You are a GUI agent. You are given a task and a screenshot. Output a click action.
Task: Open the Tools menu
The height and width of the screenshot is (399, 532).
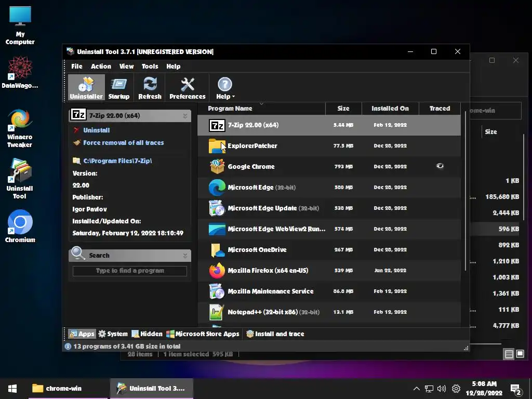click(x=150, y=66)
